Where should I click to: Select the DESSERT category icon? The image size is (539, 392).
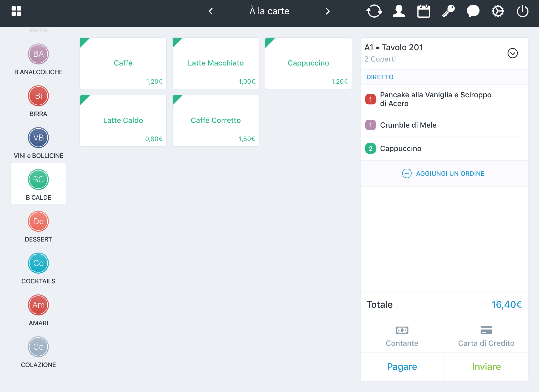(x=38, y=221)
